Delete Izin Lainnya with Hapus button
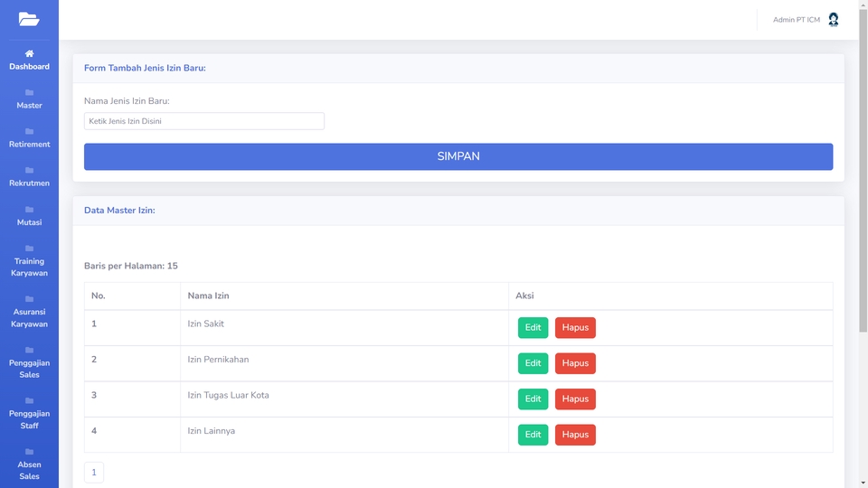The image size is (868, 488). pos(575,435)
